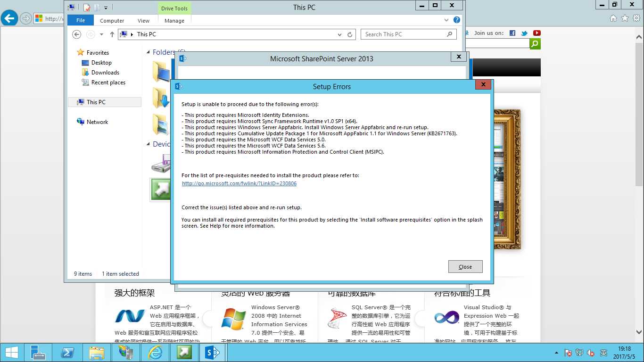Open the network tray icon

tap(579, 353)
